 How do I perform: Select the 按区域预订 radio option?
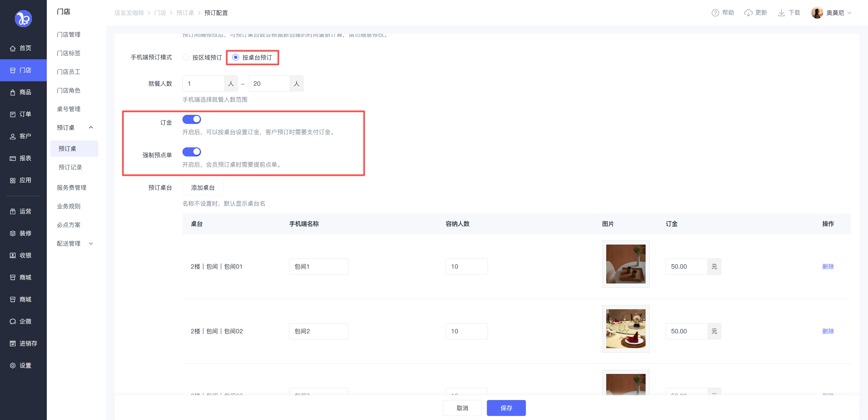pyautogui.click(x=186, y=57)
